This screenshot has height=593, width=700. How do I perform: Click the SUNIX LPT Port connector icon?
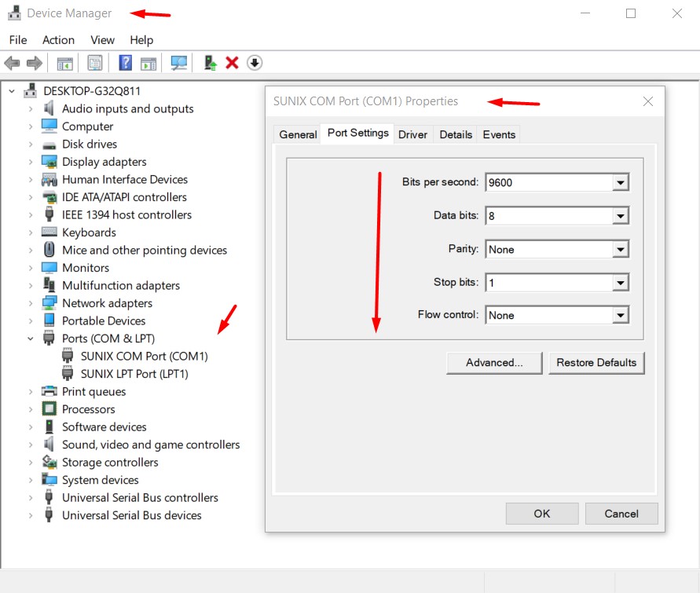click(68, 373)
